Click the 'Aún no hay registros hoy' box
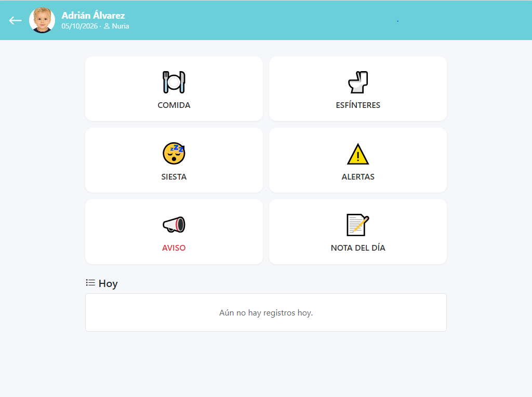The width and height of the screenshot is (532, 397). point(266,312)
